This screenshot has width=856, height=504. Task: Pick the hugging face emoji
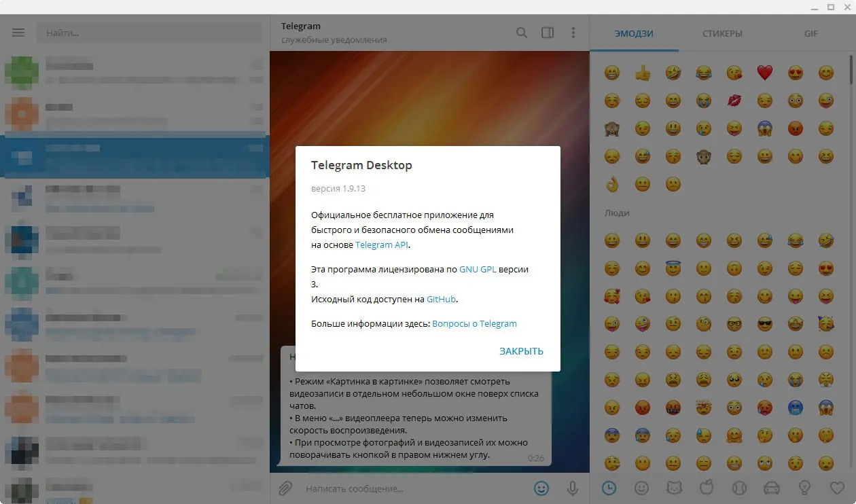(734, 435)
